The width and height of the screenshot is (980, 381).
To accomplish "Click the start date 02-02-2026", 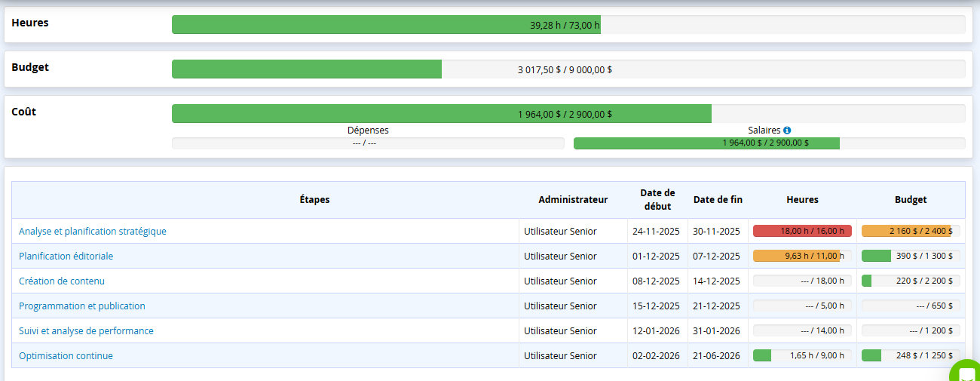I will coord(656,356).
